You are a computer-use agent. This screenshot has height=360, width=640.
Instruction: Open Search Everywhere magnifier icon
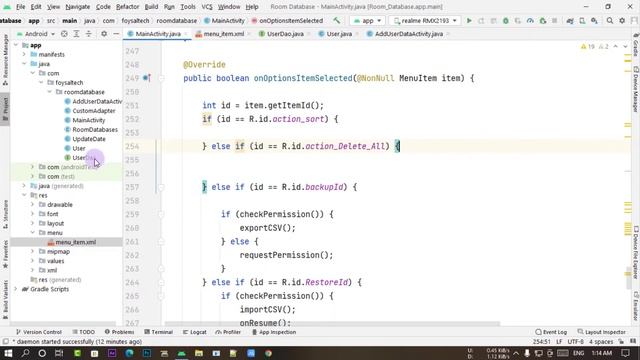tap(610, 20)
